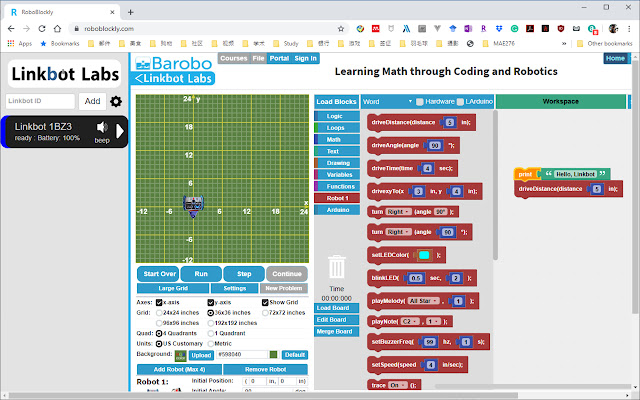Choose the 1 Quadrant option
The width and height of the screenshot is (640, 400).
pyautogui.click(x=211, y=333)
